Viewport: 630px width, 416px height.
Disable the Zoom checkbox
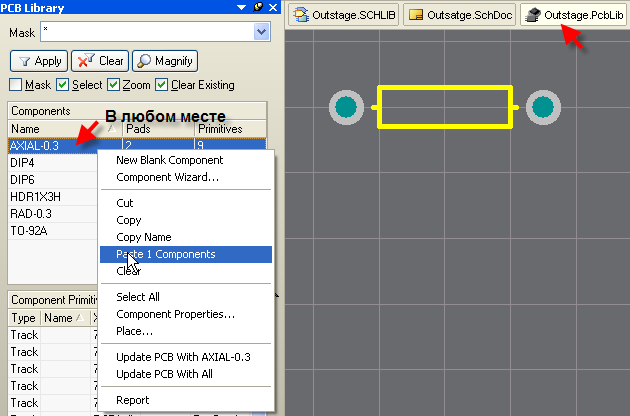(115, 85)
